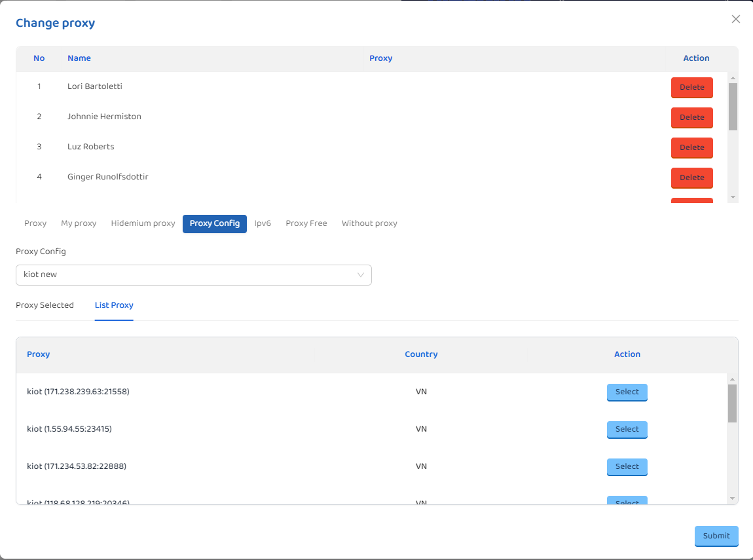The height and width of the screenshot is (560, 753).
Task: Delete Ginger Runolfsdottir from the list
Action: coord(691,177)
